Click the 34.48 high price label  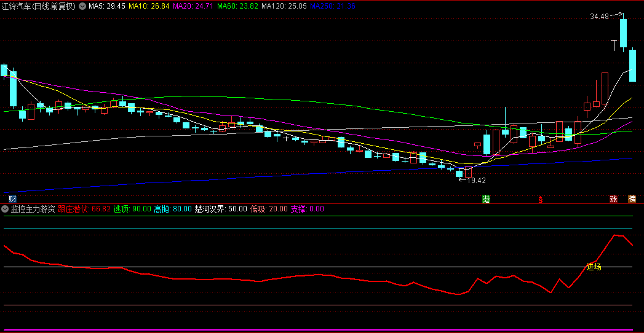pos(599,17)
